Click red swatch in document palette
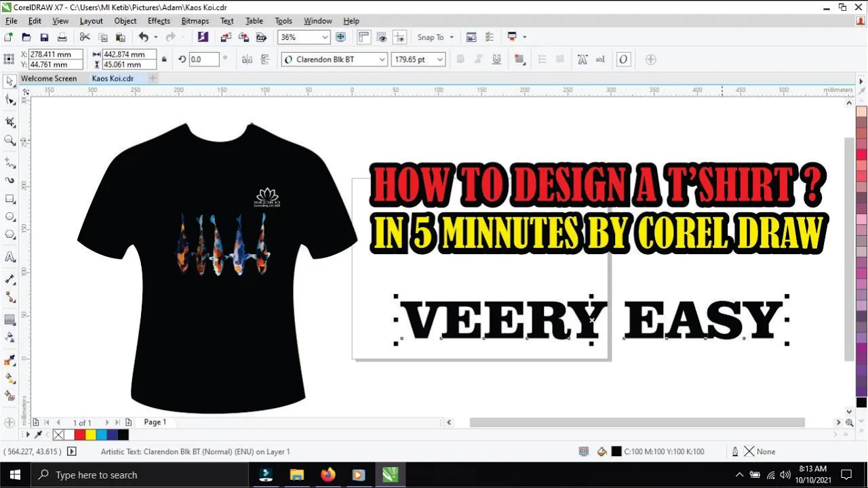Image resolution: width=868 pixels, height=488 pixels. tap(79, 434)
